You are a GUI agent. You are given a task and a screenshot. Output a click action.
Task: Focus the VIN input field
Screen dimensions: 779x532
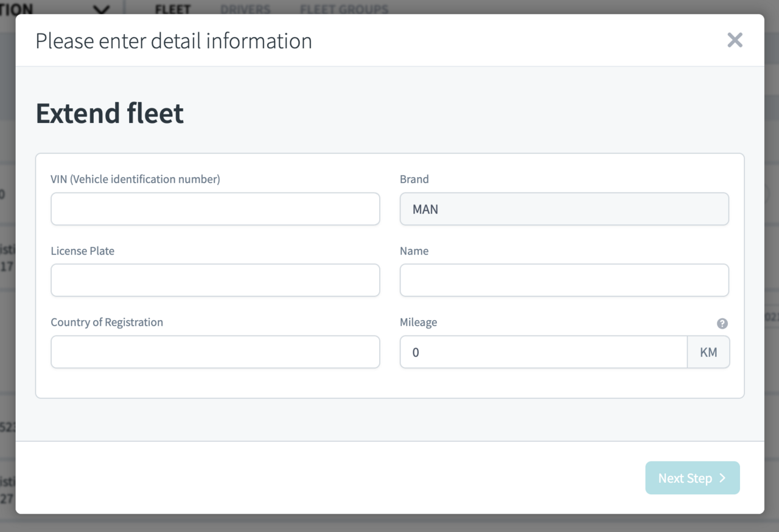pos(215,209)
